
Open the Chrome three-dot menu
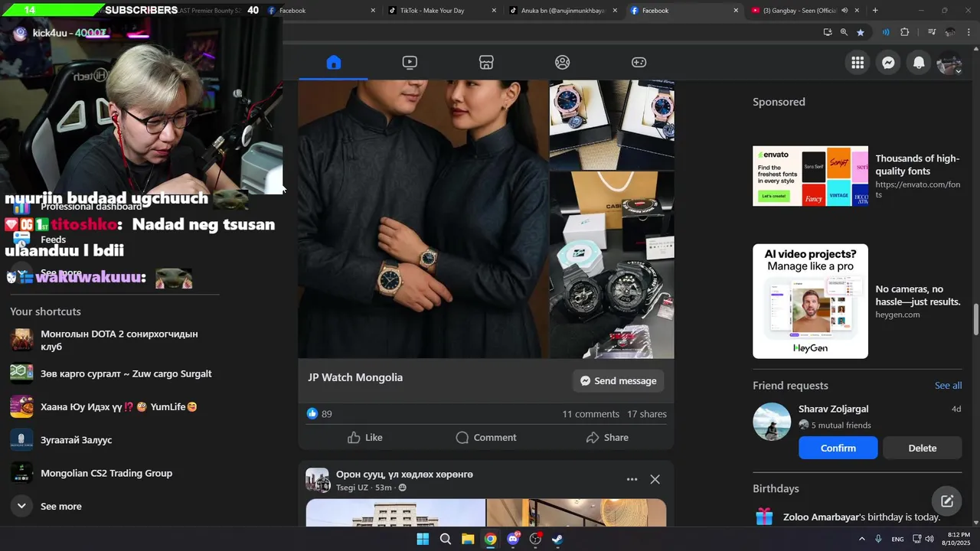coord(968,32)
